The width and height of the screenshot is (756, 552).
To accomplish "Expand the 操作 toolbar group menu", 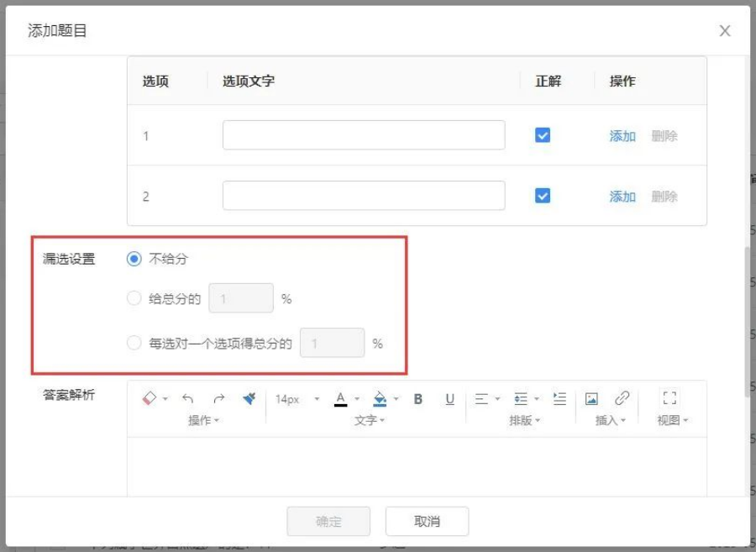I will (x=203, y=420).
